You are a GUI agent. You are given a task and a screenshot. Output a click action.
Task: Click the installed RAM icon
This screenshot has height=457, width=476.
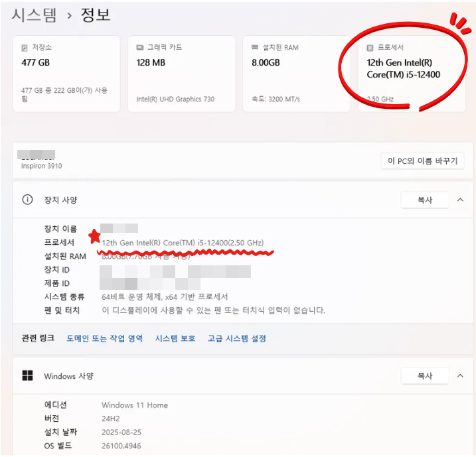(x=255, y=47)
